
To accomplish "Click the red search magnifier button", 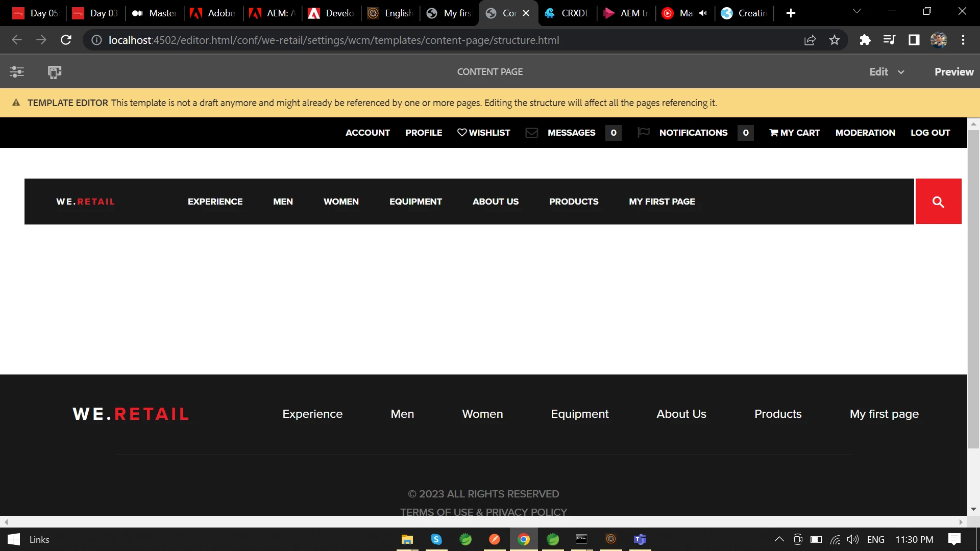I will [938, 202].
